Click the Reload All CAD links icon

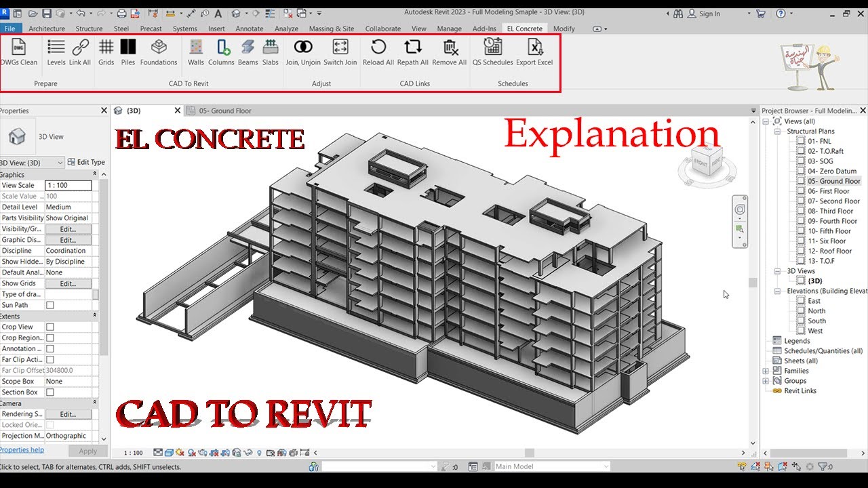[x=378, y=52]
